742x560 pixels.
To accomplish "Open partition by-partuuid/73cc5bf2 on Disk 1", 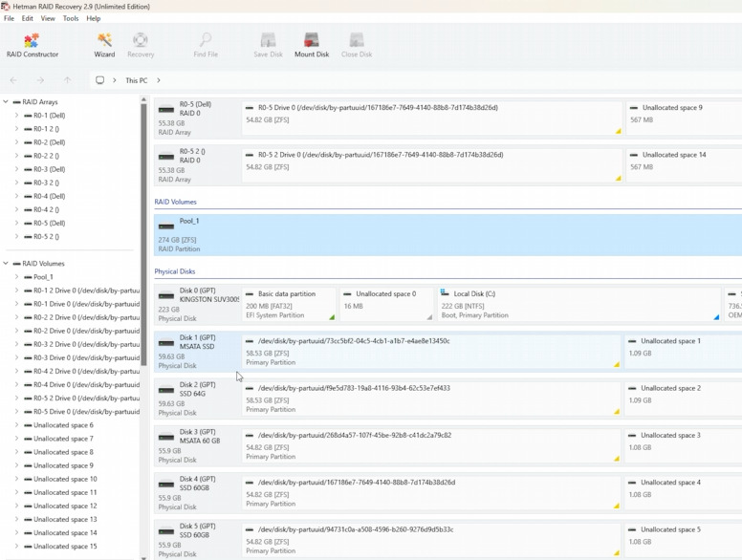I will [x=431, y=352].
